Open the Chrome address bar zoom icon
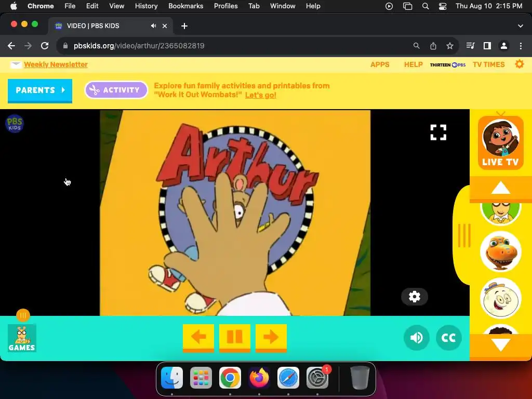This screenshot has height=399, width=532. pos(416,46)
